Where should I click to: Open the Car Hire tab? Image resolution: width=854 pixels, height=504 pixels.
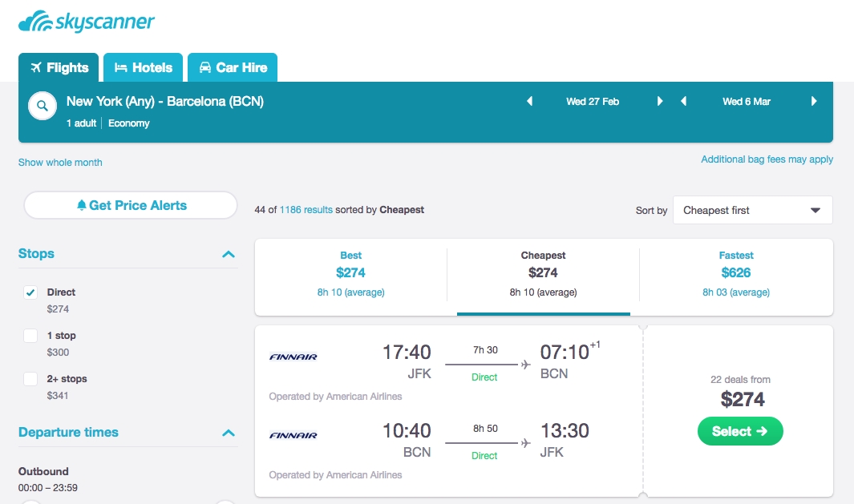tap(233, 68)
